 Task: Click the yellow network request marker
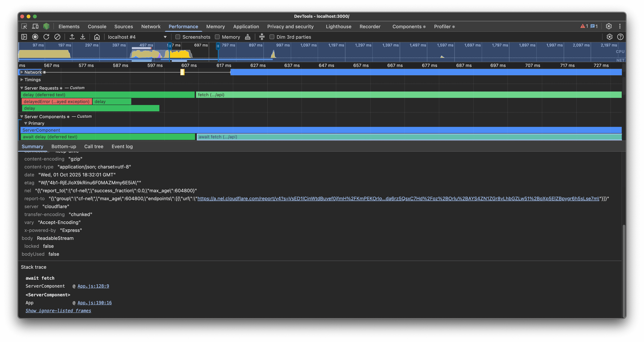coord(182,72)
